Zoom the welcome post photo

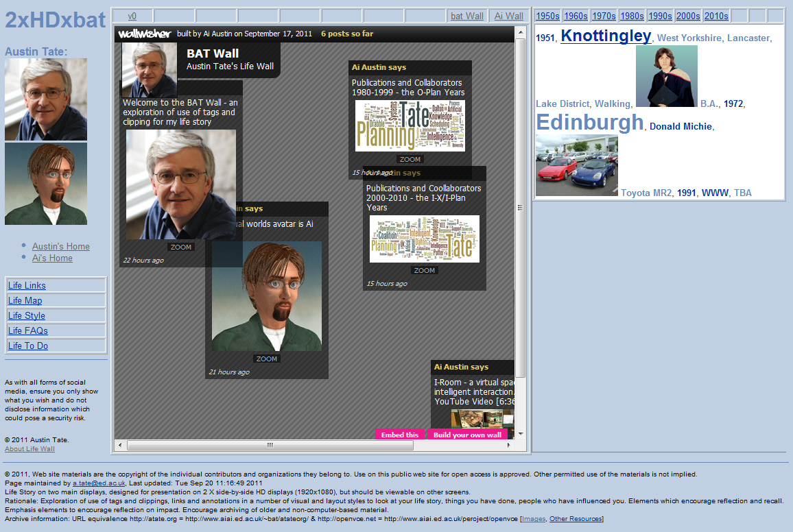tap(181, 247)
